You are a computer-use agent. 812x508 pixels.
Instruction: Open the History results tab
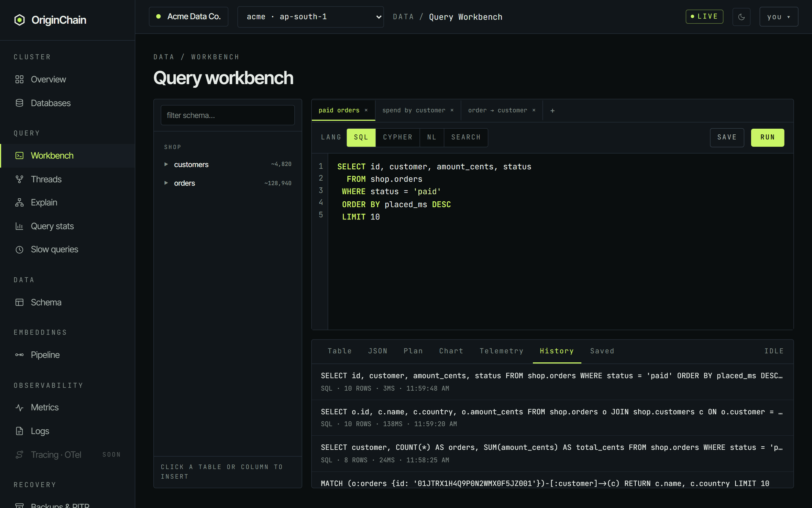point(557,351)
